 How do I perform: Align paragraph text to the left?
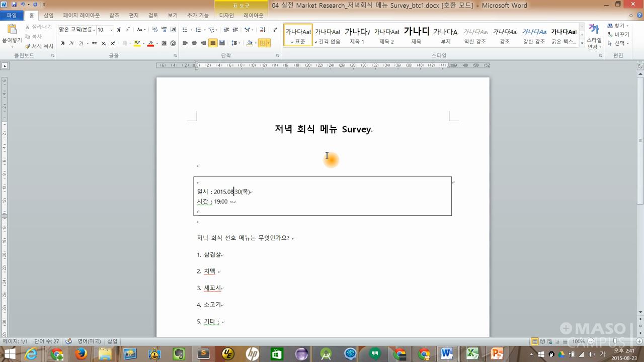tap(185, 43)
